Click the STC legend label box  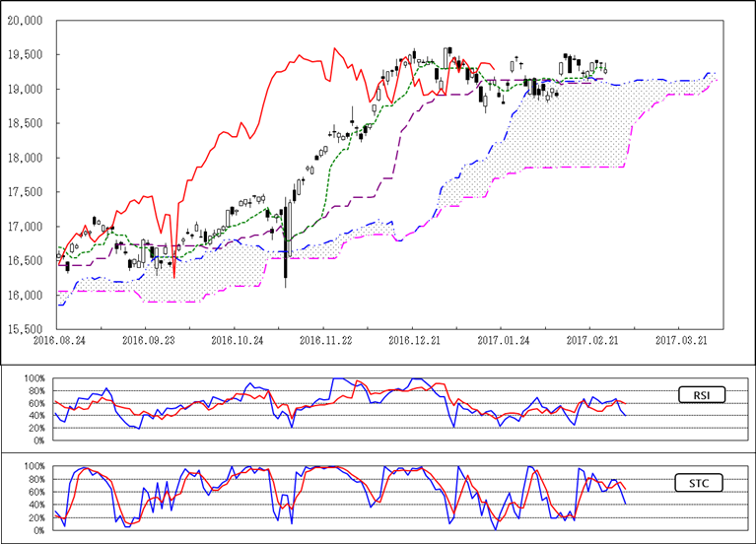[x=702, y=483]
